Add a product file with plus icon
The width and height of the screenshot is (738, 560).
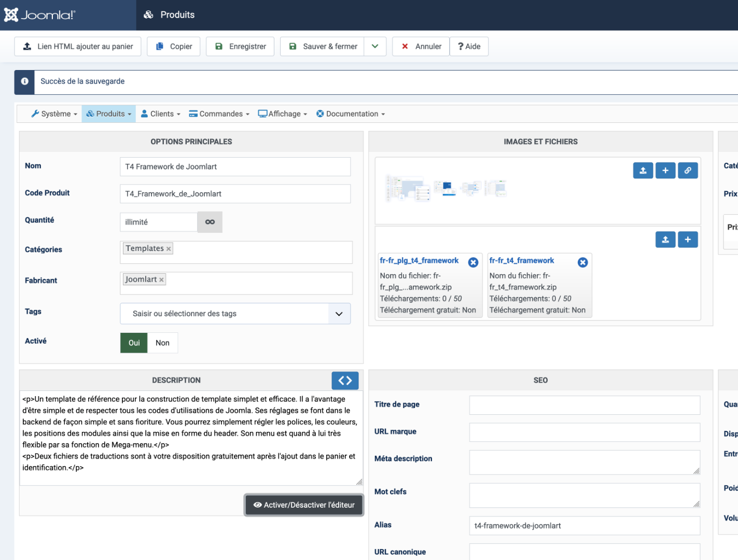[688, 240]
